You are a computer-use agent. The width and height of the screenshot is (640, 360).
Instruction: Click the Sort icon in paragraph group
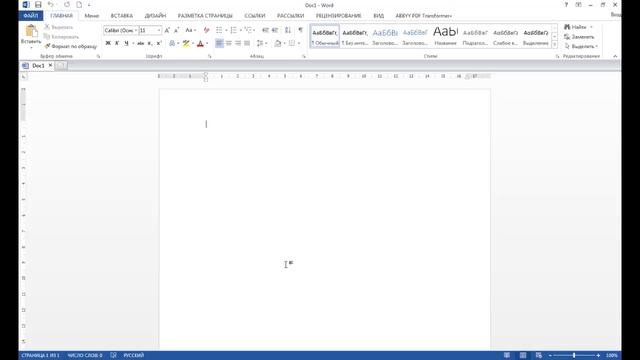pyautogui.click(x=288, y=30)
